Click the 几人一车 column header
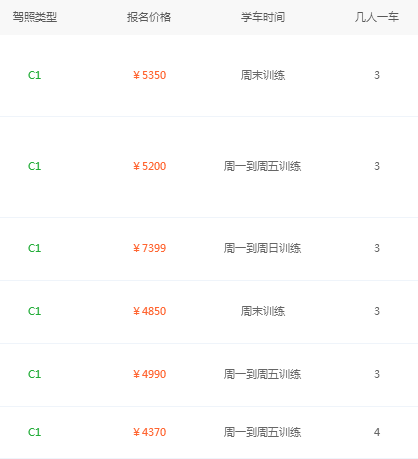 coord(377,17)
